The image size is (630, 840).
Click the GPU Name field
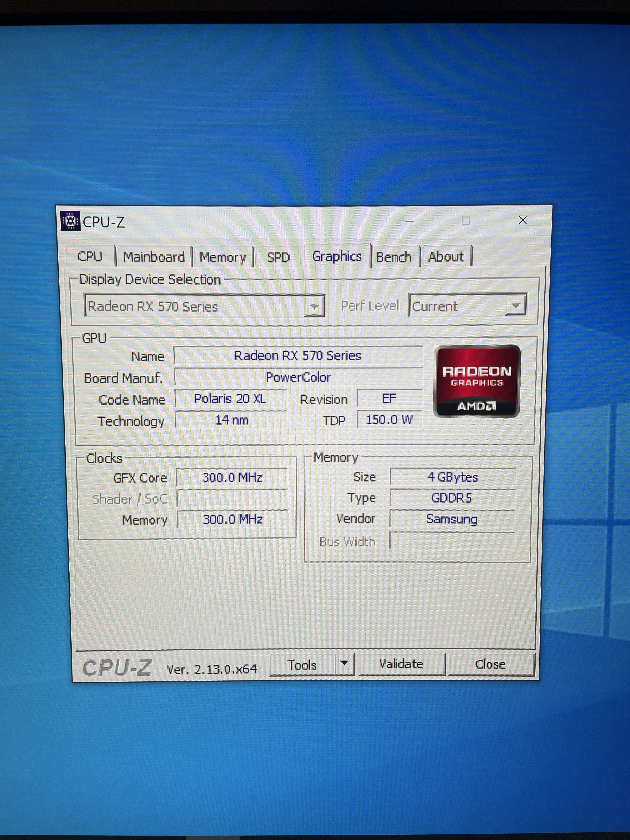(x=298, y=355)
